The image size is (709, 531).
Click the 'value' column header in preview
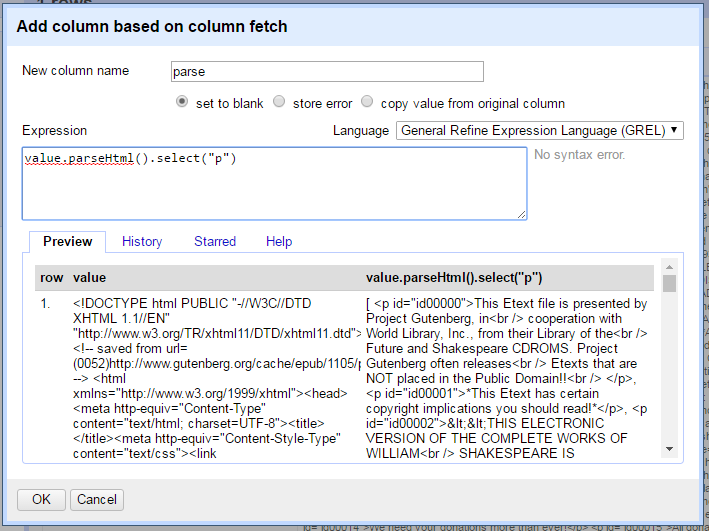[x=90, y=277]
